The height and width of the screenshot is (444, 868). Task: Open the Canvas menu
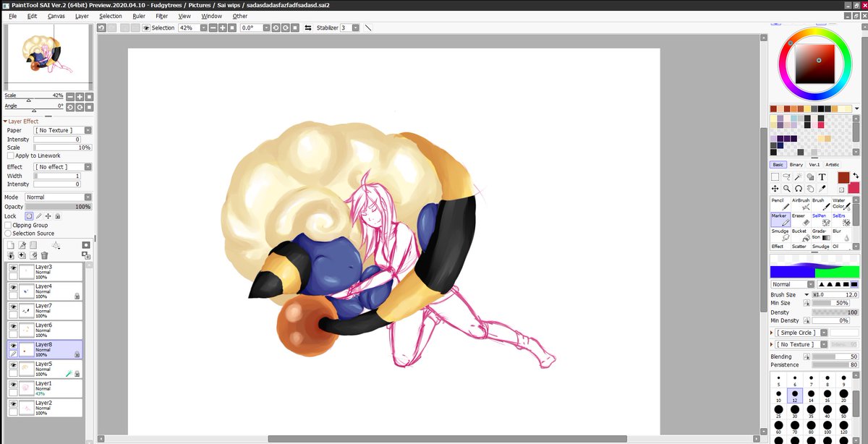tap(56, 16)
